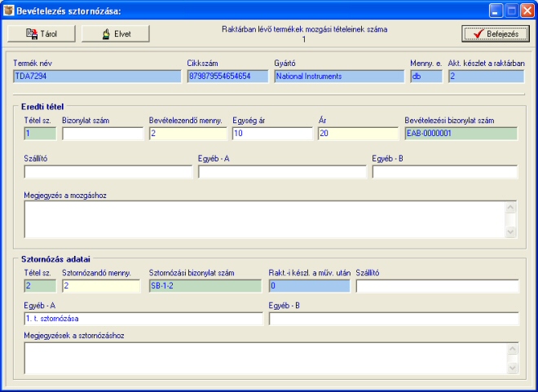Click the empty Bizonylat szám field
Viewport: 538px width, 392px height.
coord(103,134)
